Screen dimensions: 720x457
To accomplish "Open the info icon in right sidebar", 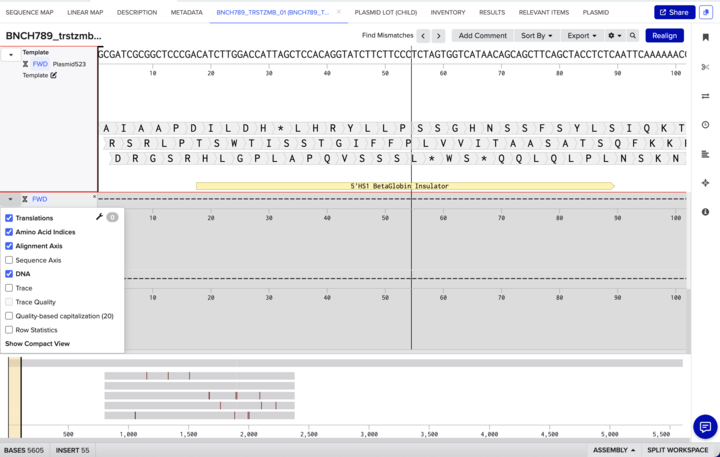I will pos(705,212).
